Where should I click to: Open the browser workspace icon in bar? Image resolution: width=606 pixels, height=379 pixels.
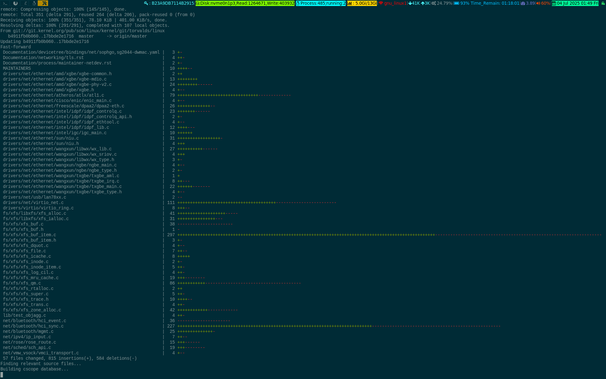tap(15, 3)
